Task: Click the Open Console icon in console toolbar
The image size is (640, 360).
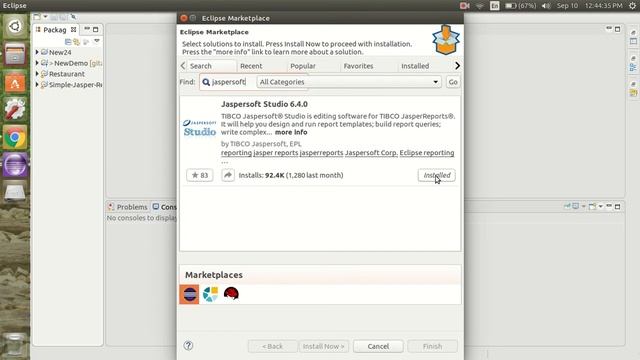Action: 592,207
